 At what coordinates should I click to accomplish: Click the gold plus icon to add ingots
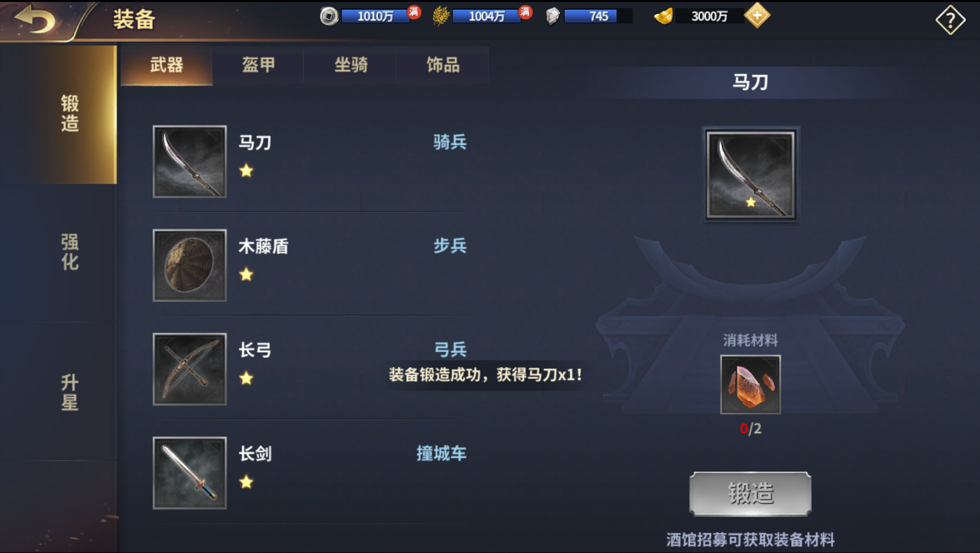tap(757, 16)
